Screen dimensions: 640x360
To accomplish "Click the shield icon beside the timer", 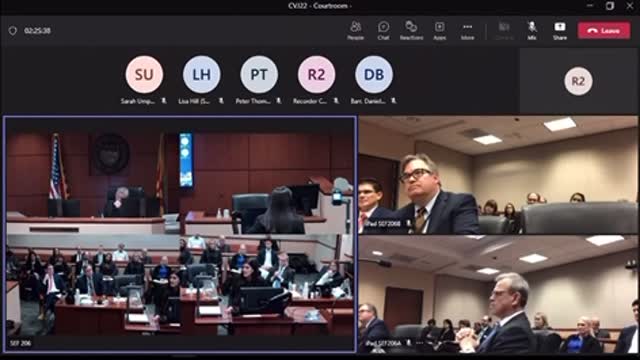I will point(13,31).
